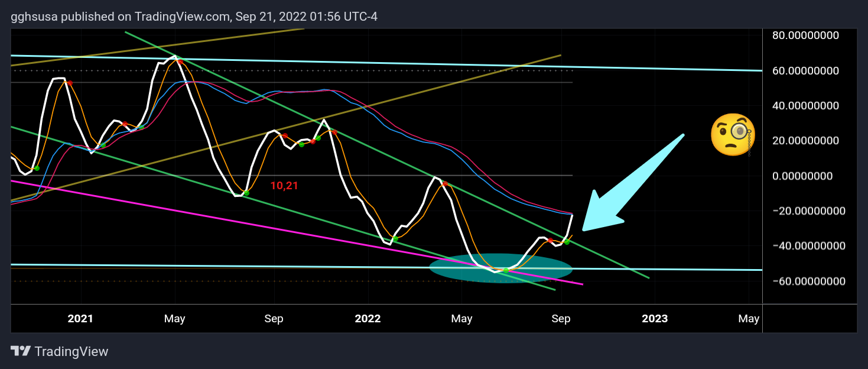Viewport: 868px width, 369px height.
Task: Click the 20.00000000 price axis label
Action: tap(806, 141)
